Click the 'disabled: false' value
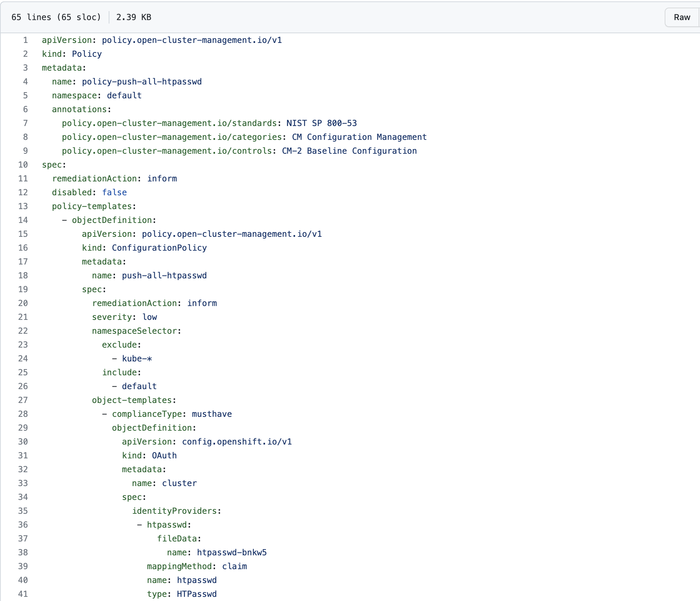The height and width of the screenshot is (601, 700). pos(114,192)
